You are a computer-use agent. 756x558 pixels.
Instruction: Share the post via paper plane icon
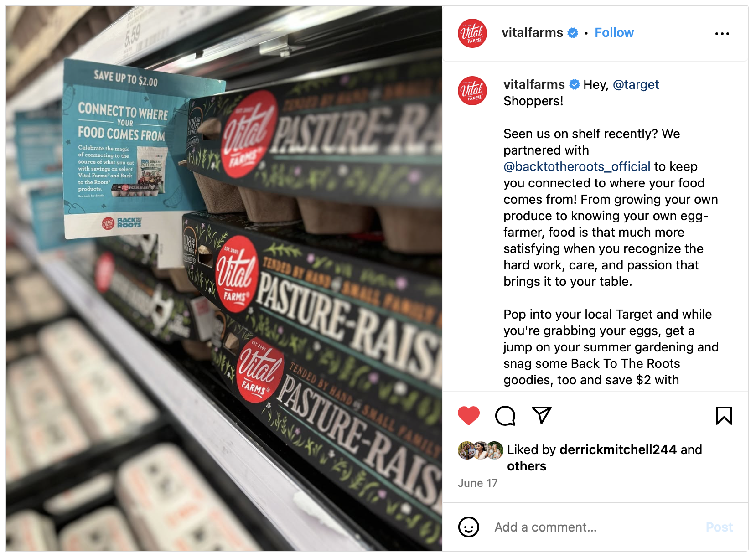pos(542,415)
